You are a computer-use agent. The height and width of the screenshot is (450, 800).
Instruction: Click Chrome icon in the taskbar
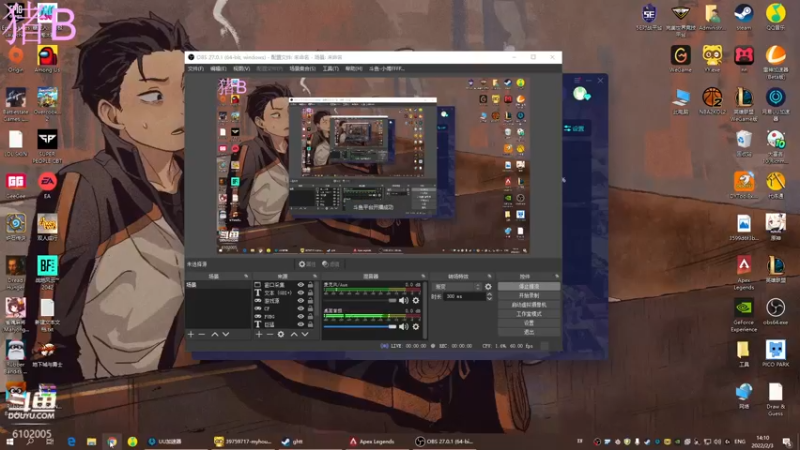point(112,441)
